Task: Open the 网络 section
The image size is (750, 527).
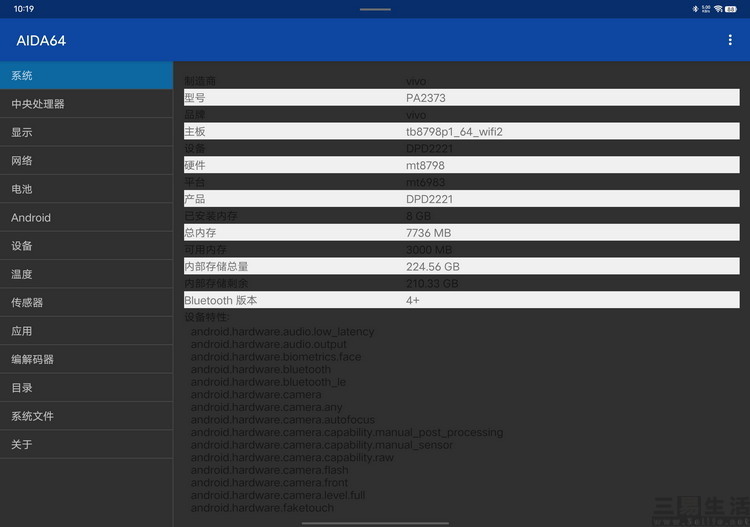Action: pyautogui.click(x=86, y=161)
